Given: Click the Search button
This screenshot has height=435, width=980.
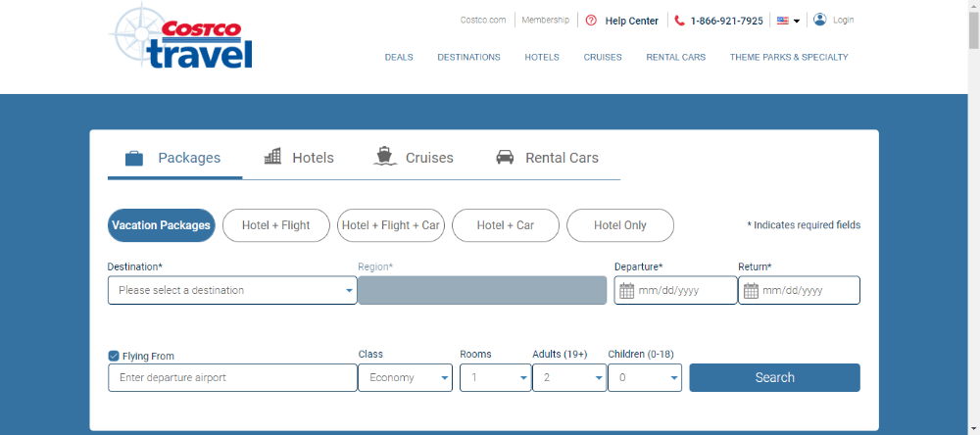Looking at the screenshot, I should click(x=774, y=377).
